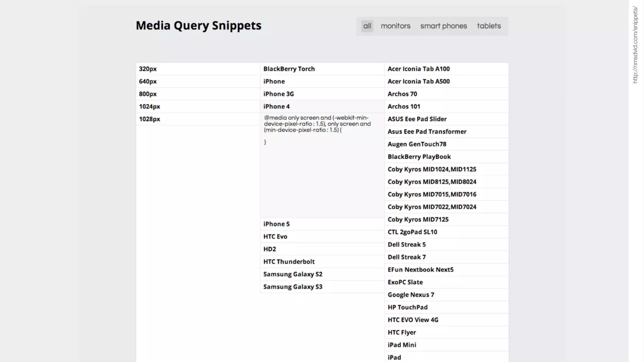Expand Samsung Galaxy S3 row
The image size is (644, 362).
(293, 287)
